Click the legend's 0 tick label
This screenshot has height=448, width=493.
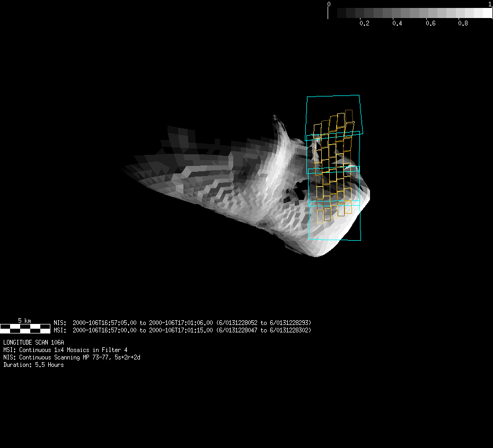[329, 4]
